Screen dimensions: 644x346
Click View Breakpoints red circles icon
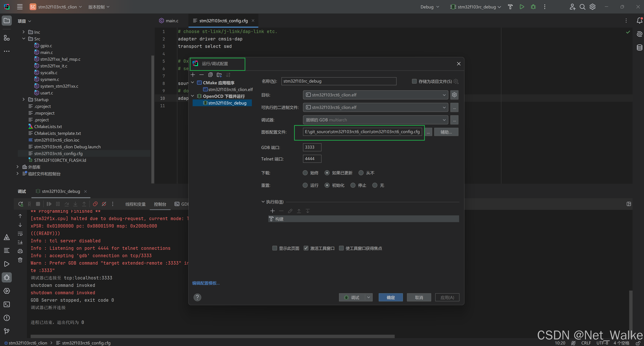pyautogui.click(x=95, y=204)
